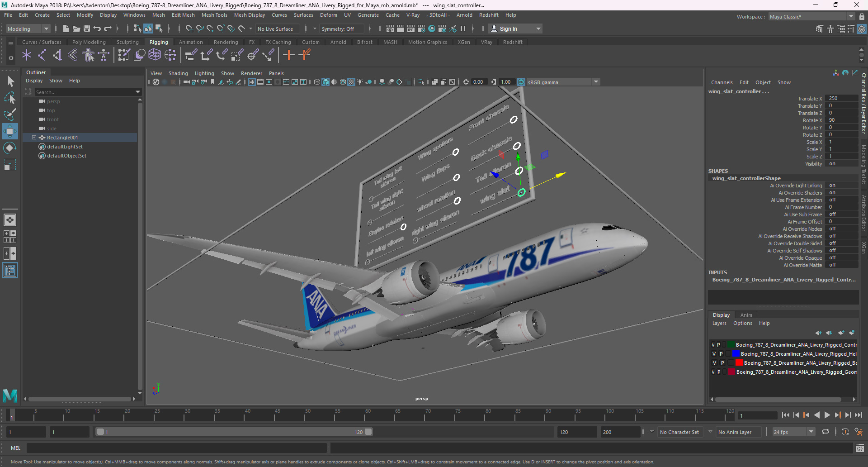Activate the Lasso select tool

[10, 98]
